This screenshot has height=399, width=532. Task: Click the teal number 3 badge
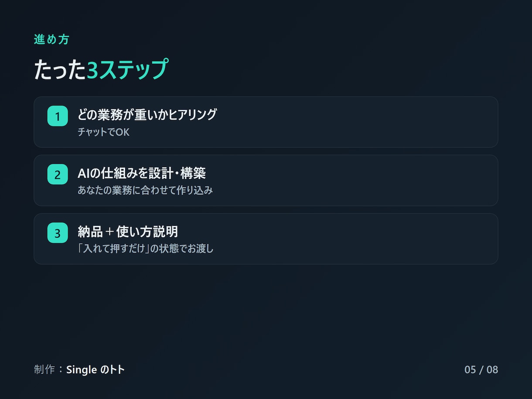[58, 233]
